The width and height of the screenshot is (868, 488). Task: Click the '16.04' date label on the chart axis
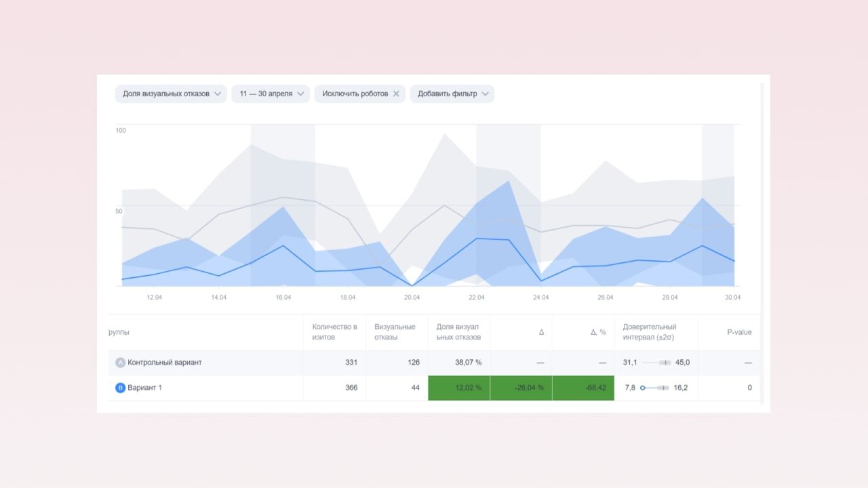click(283, 298)
